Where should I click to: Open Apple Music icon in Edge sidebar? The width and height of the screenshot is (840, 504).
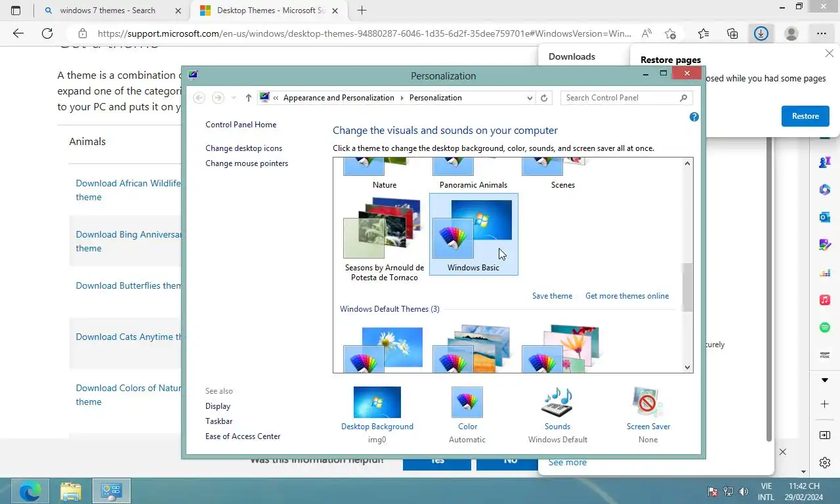(825, 300)
